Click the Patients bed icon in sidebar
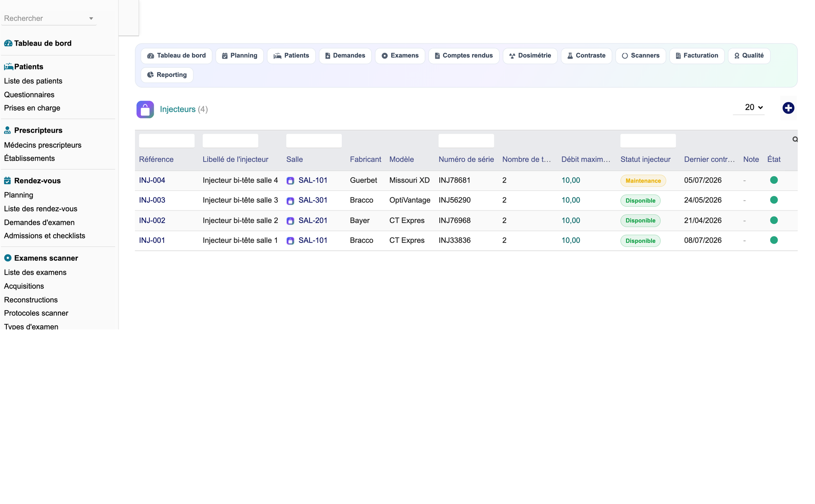Viewport: 815px width, 504px height. 8,67
